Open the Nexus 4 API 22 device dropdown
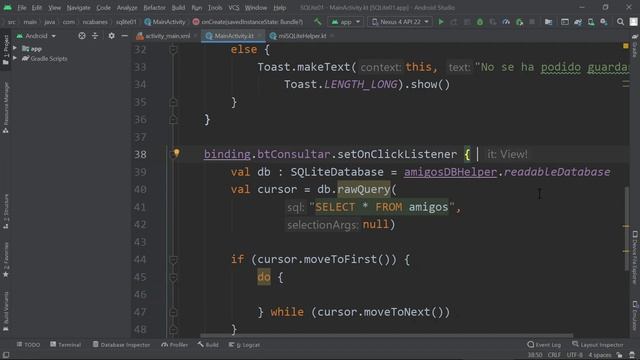 click(400, 22)
